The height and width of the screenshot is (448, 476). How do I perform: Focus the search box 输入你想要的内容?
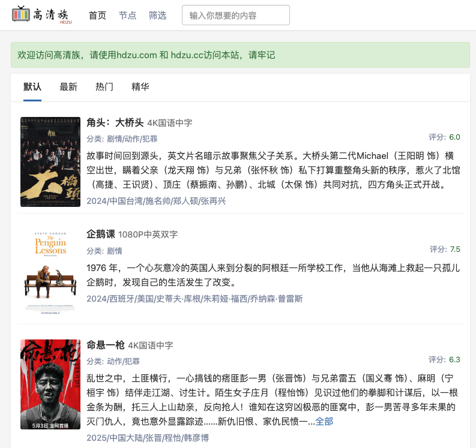[x=235, y=16]
